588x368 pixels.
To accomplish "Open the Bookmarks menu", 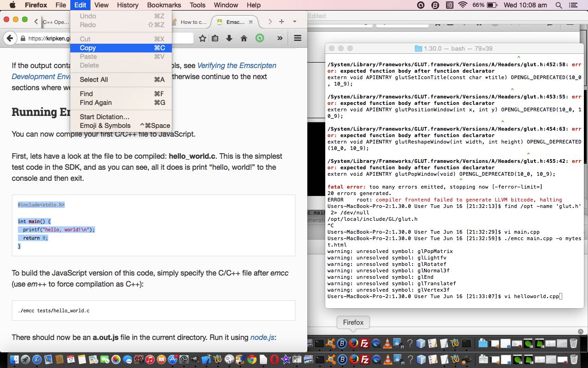I will pos(164,5).
